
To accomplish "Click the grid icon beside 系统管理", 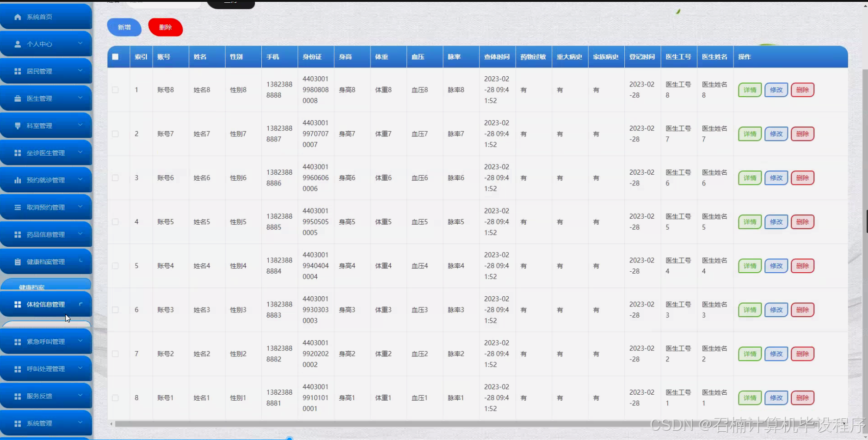I will tap(18, 424).
